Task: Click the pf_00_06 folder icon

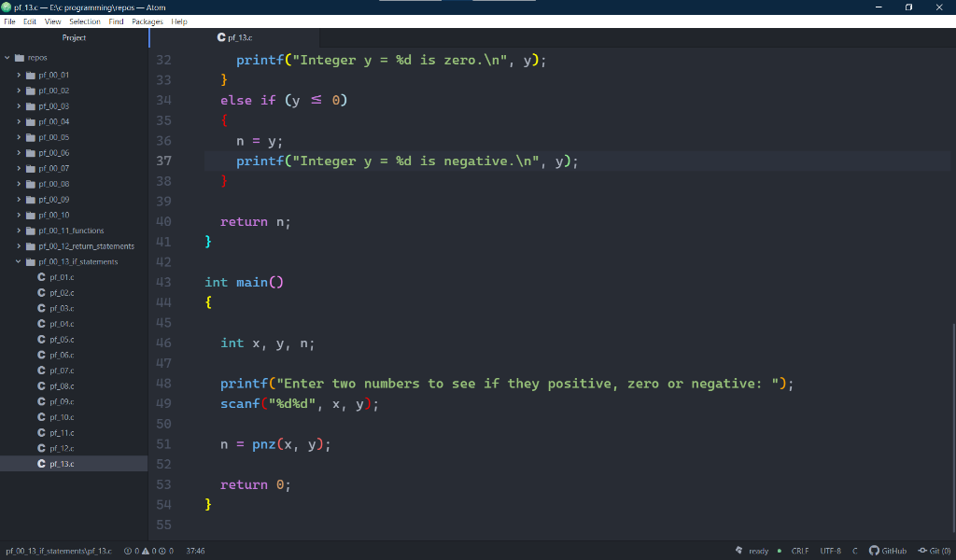Action: pos(31,153)
